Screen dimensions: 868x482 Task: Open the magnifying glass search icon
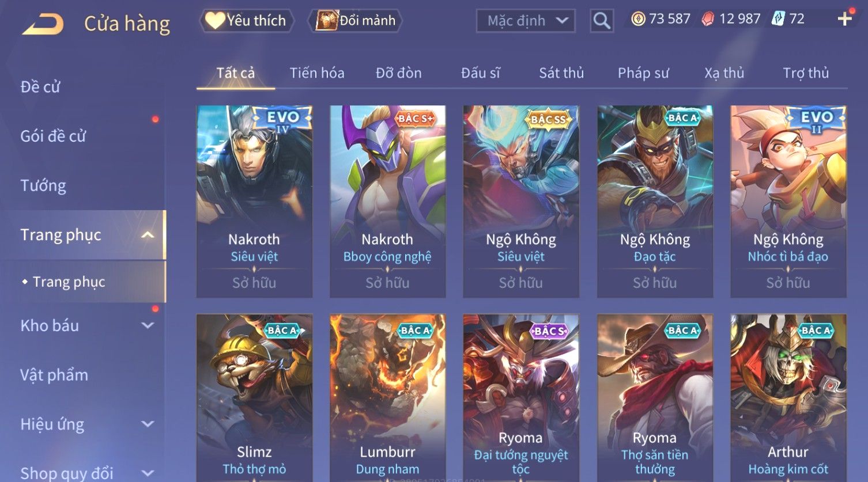[x=602, y=21]
